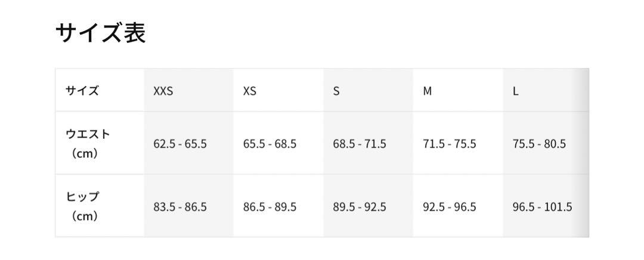The height and width of the screenshot is (260, 644).
Task: Select the M size column header
Action: coord(427,91)
